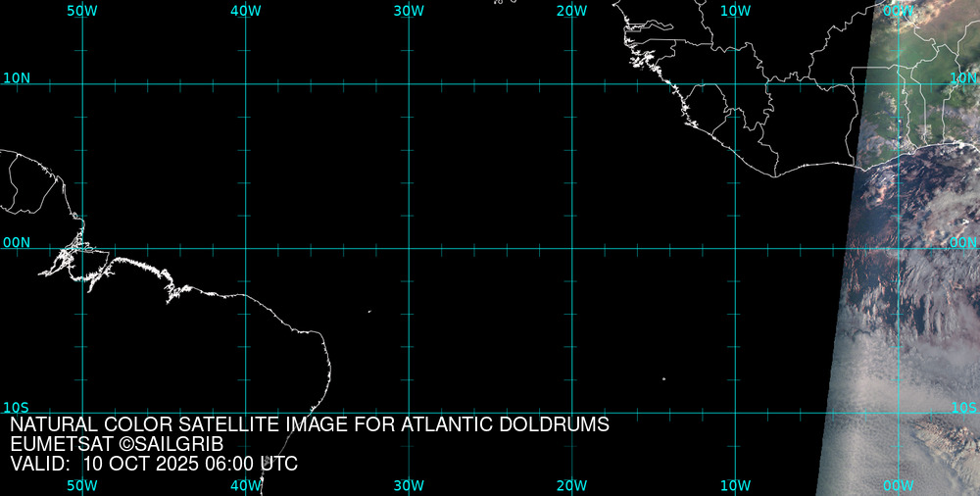Click the 00W longitude label along the bottom

click(x=898, y=485)
